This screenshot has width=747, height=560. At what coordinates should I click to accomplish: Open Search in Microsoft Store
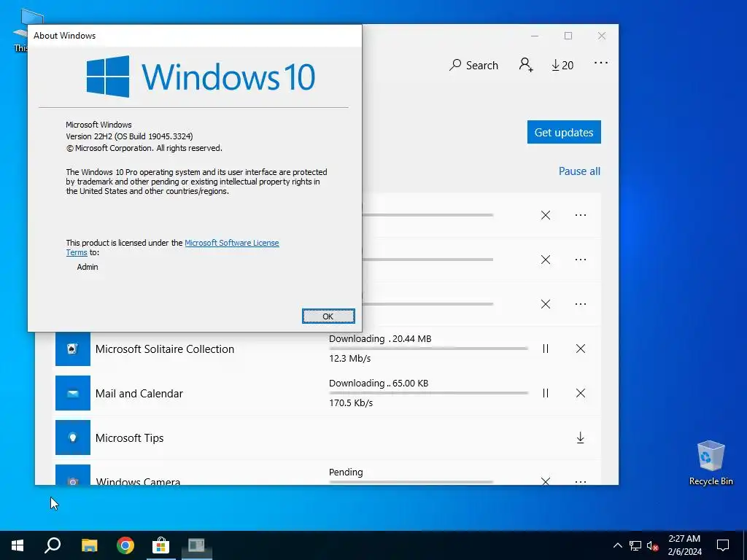coord(473,65)
